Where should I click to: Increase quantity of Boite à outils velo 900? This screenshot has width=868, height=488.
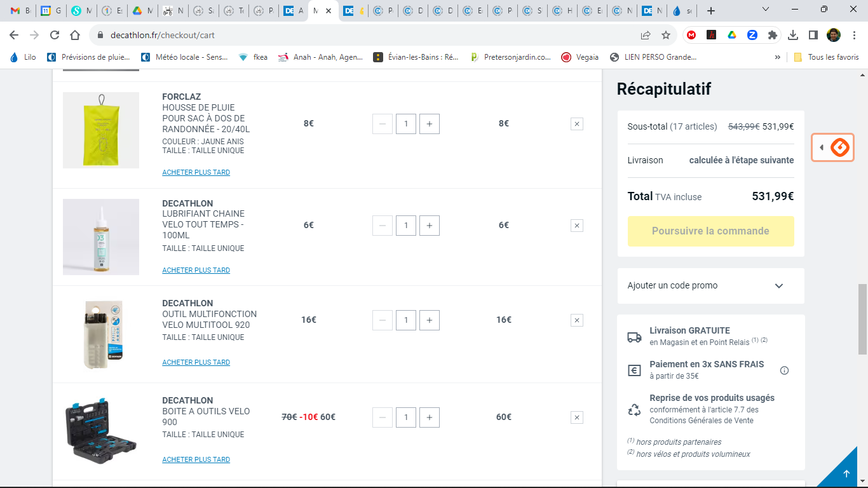point(430,417)
